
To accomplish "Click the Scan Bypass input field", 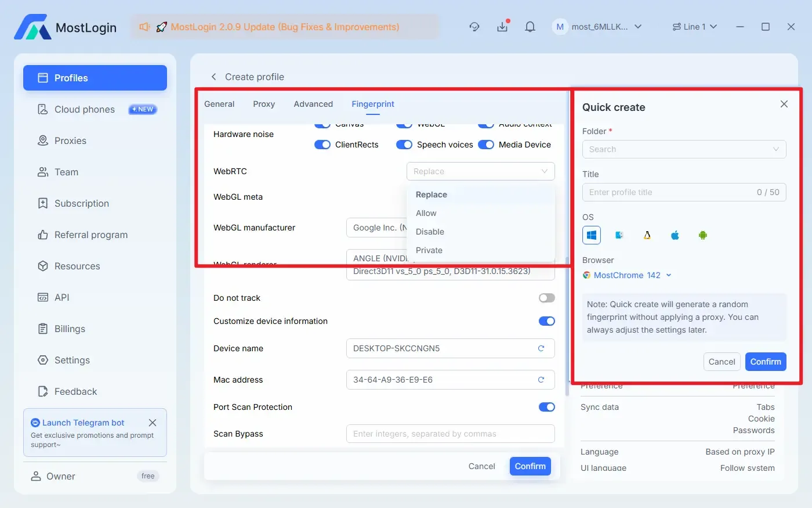I will click(450, 434).
